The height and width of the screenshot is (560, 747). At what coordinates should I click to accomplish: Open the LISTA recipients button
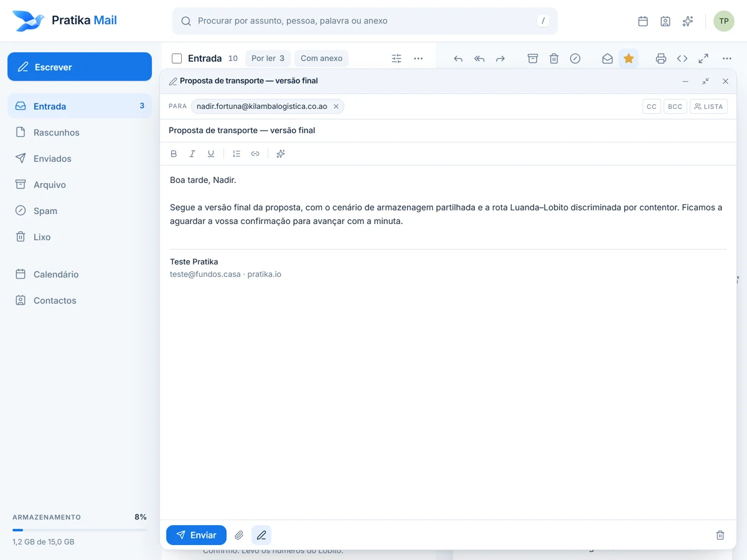point(708,106)
